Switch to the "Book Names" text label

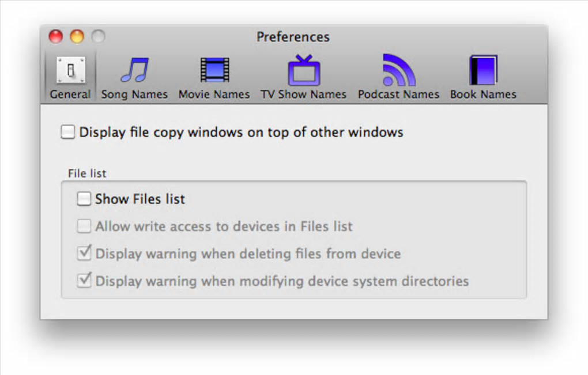(483, 94)
